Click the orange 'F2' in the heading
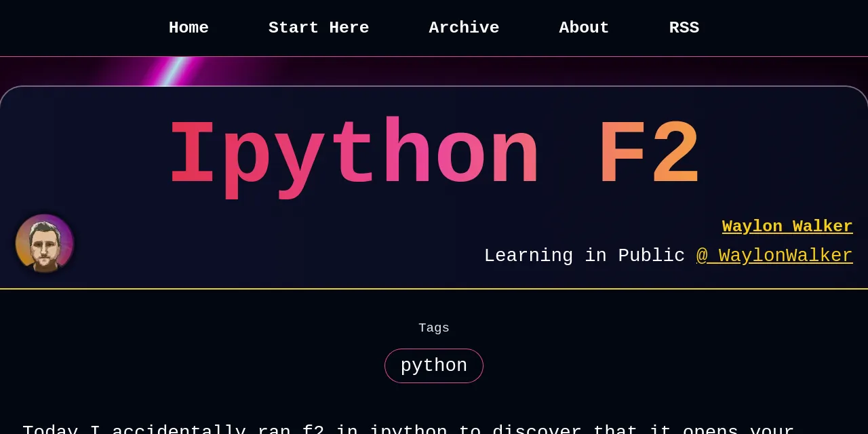This screenshot has height=434, width=868. [x=648, y=156]
